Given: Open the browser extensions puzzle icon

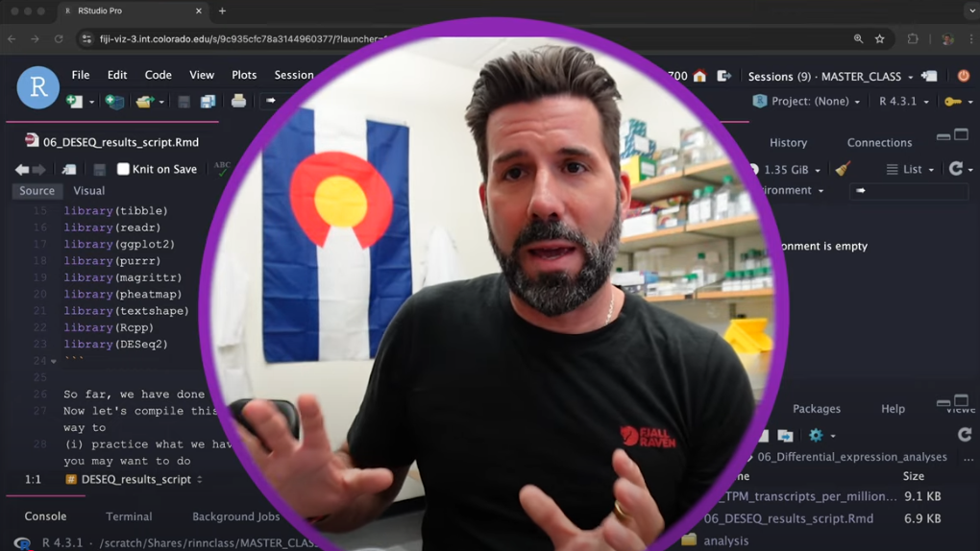Looking at the screenshot, I should (913, 38).
